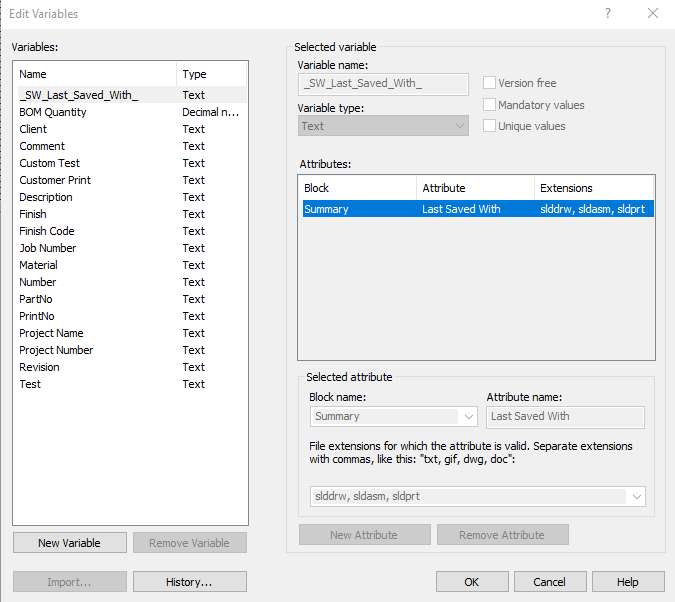Click the help question mark icon
The width and height of the screenshot is (675, 602).
(x=607, y=14)
